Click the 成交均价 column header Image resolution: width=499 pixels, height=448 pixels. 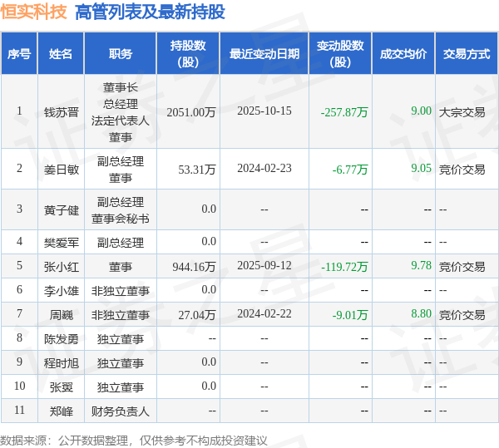click(x=403, y=54)
